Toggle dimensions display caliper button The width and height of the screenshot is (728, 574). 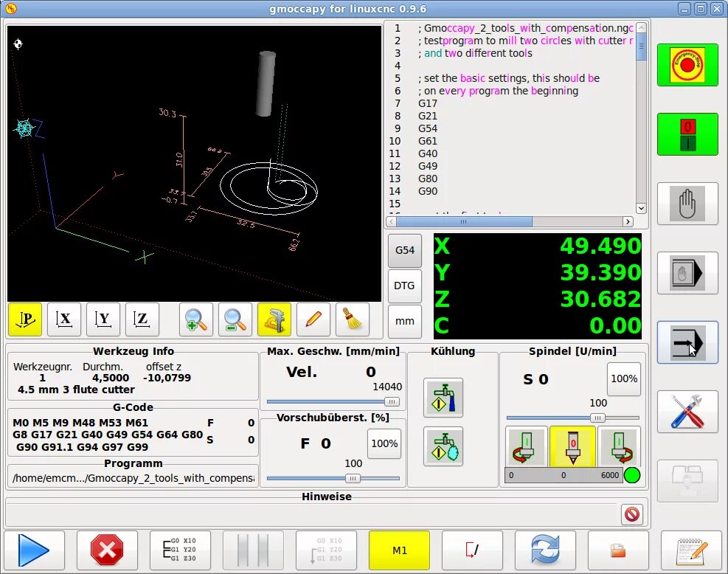(274, 319)
